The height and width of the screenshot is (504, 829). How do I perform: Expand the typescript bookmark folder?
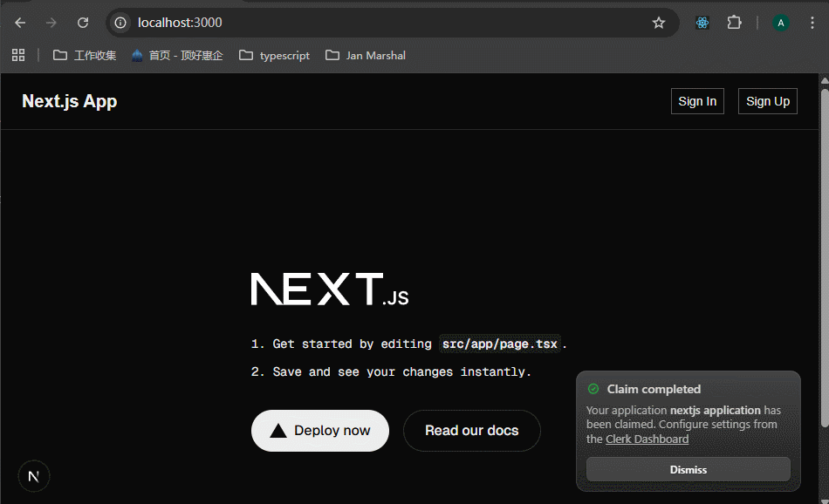click(275, 55)
